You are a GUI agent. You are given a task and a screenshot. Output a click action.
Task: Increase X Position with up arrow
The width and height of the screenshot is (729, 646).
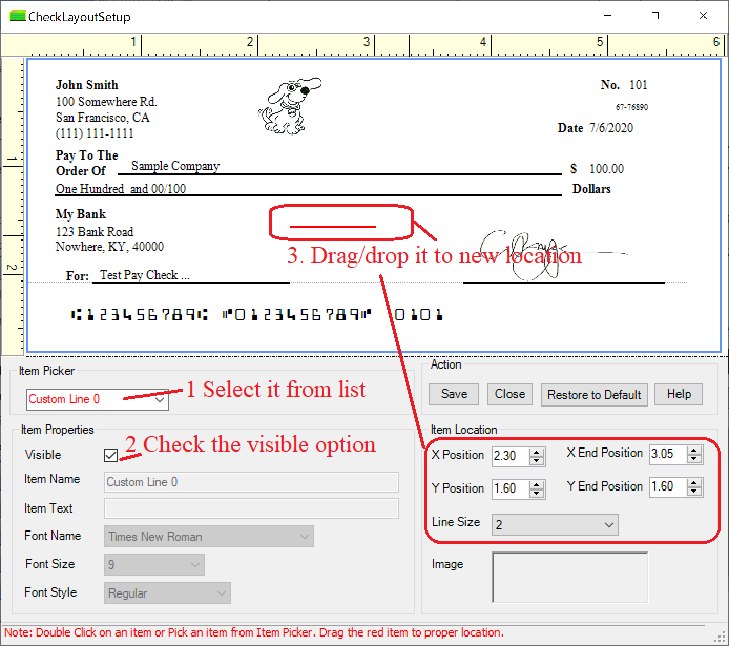click(x=537, y=451)
